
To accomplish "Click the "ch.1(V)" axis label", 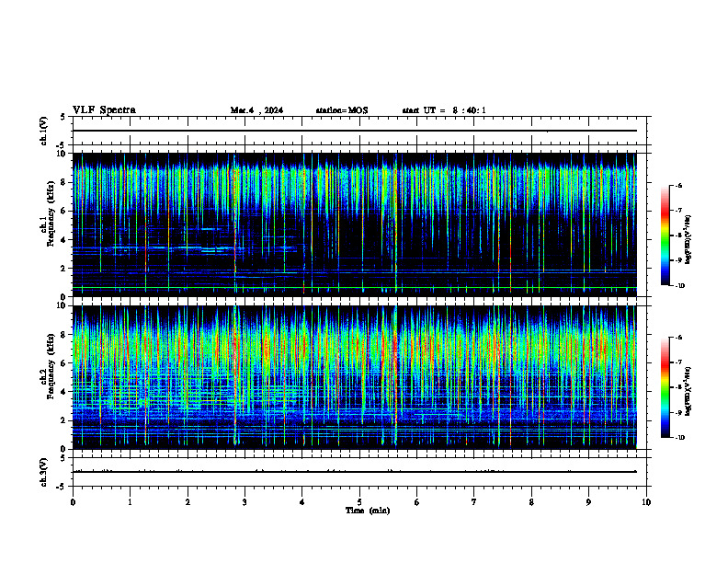I will [43, 131].
